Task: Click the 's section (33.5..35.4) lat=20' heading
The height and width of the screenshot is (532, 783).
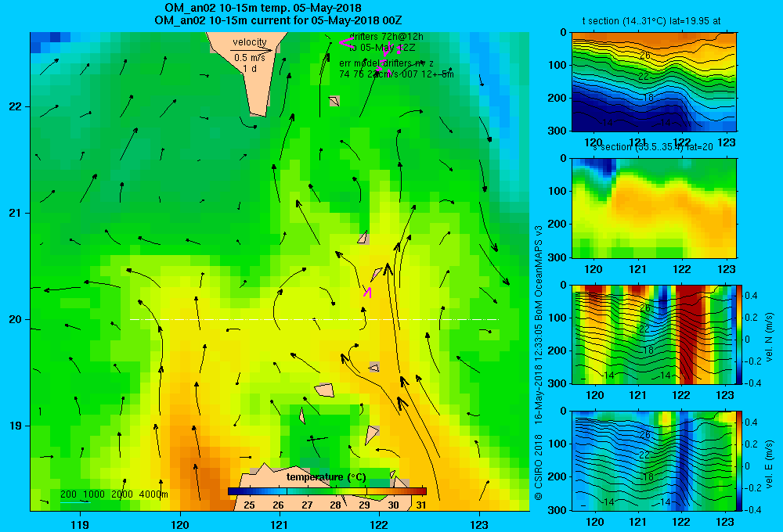Action: [x=653, y=147]
